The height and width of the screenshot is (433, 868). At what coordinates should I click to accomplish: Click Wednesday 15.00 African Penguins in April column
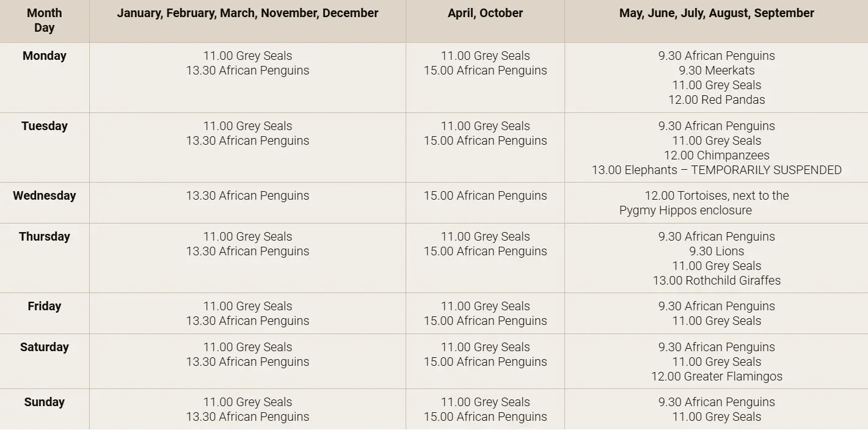pyautogui.click(x=486, y=195)
